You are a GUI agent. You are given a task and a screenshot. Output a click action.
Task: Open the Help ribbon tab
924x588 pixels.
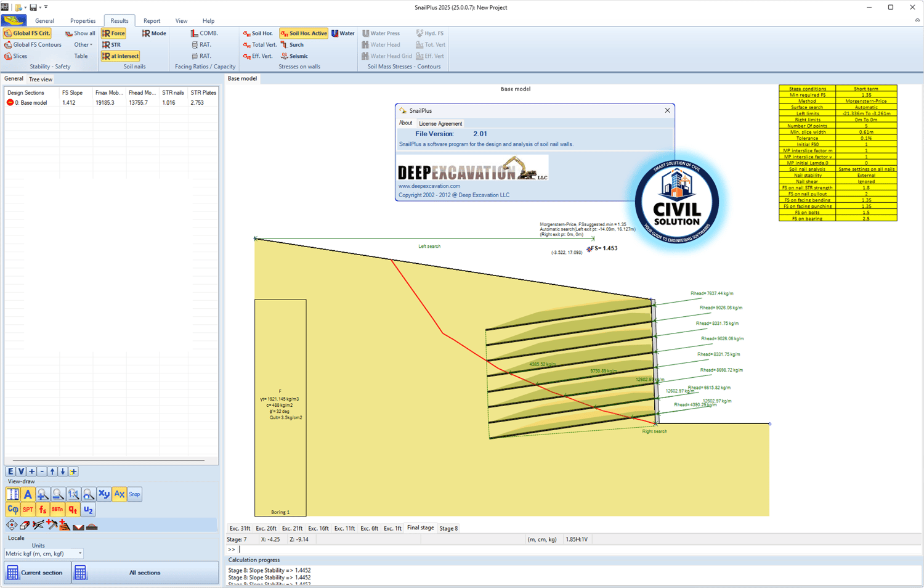pos(208,21)
